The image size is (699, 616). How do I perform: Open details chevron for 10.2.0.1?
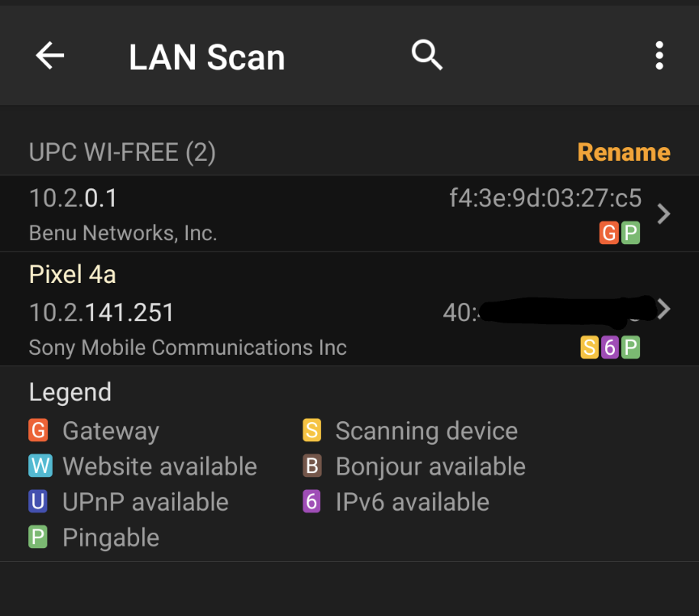pos(663,213)
